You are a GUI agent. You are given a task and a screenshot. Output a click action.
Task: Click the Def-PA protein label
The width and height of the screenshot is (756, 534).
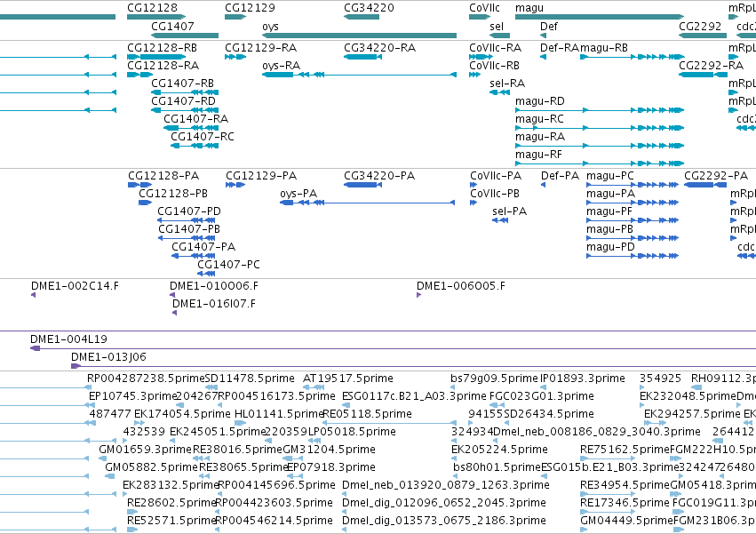click(x=561, y=176)
